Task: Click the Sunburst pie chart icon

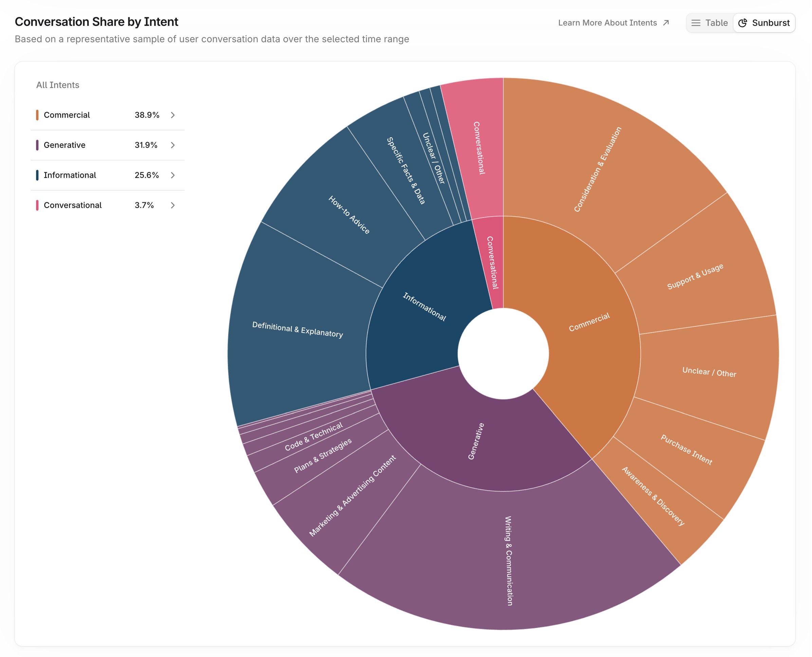Action: (x=742, y=23)
